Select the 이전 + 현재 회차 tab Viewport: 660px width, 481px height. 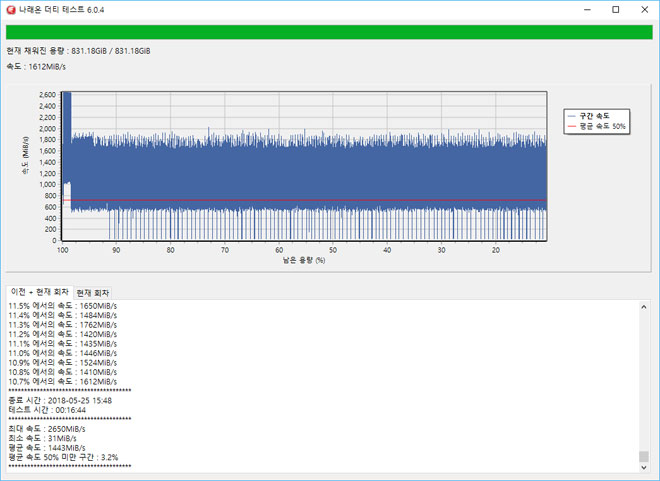click(x=40, y=292)
